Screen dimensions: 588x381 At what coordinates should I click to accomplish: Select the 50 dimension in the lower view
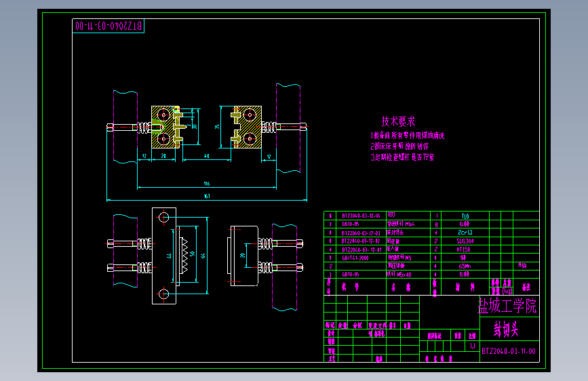pos(193,254)
